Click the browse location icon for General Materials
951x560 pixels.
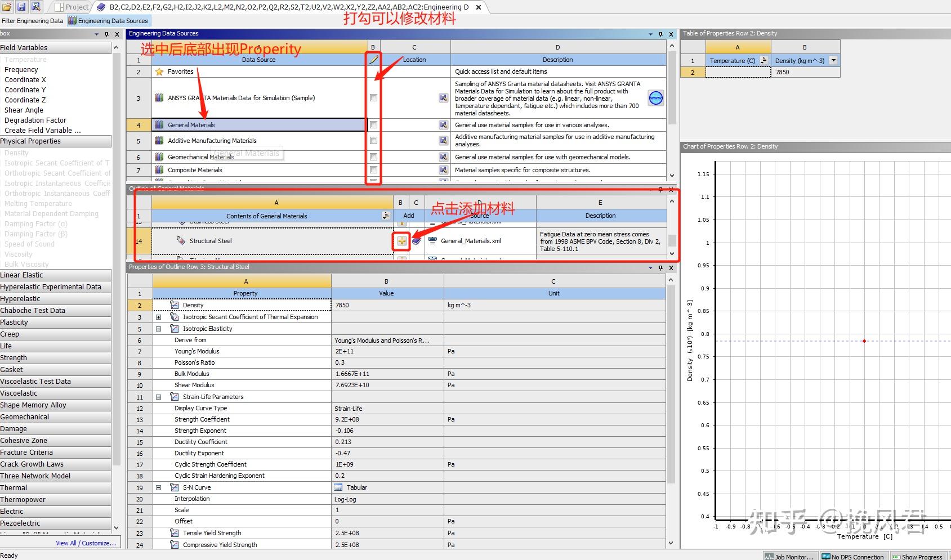click(x=444, y=125)
